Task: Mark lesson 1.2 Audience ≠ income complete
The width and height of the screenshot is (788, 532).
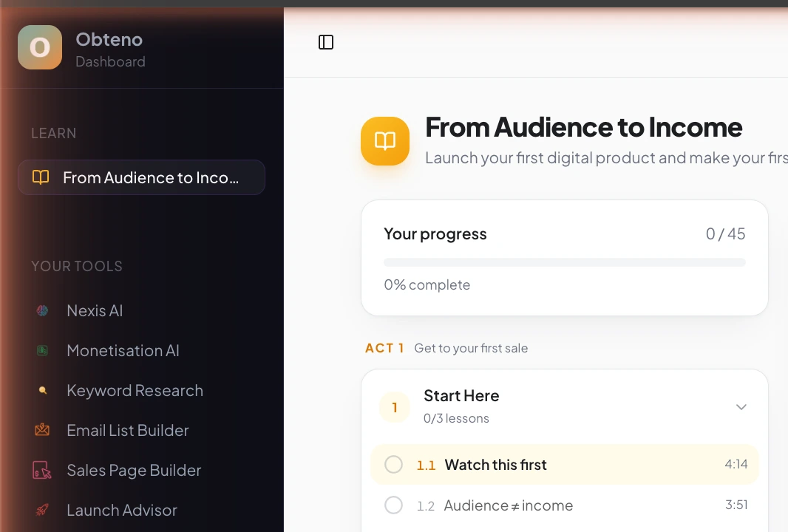Action: [393, 505]
